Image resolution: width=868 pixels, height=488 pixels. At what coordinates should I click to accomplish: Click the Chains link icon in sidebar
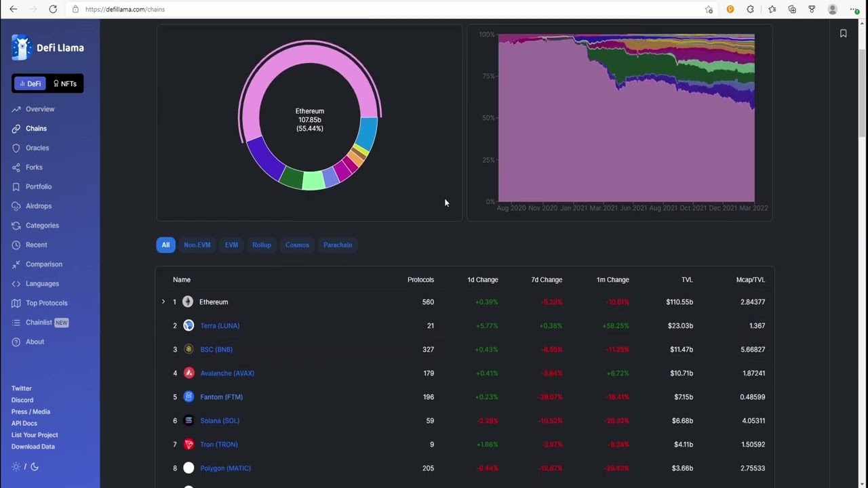point(16,128)
